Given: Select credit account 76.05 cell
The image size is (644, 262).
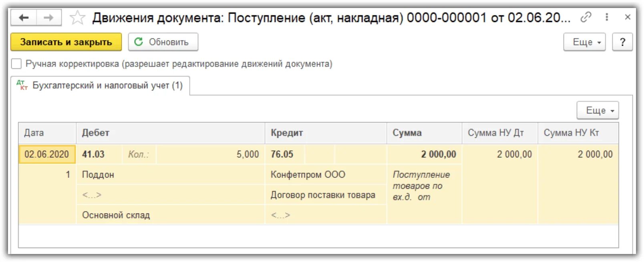Looking at the screenshot, I should pyautogui.click(x=282, y=154).
